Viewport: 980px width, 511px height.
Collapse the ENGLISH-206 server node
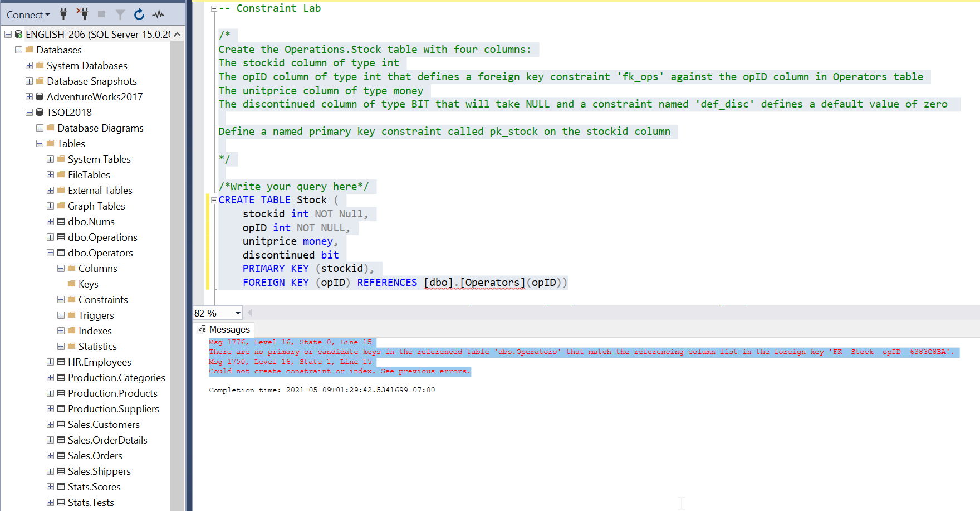pos(8,35)
